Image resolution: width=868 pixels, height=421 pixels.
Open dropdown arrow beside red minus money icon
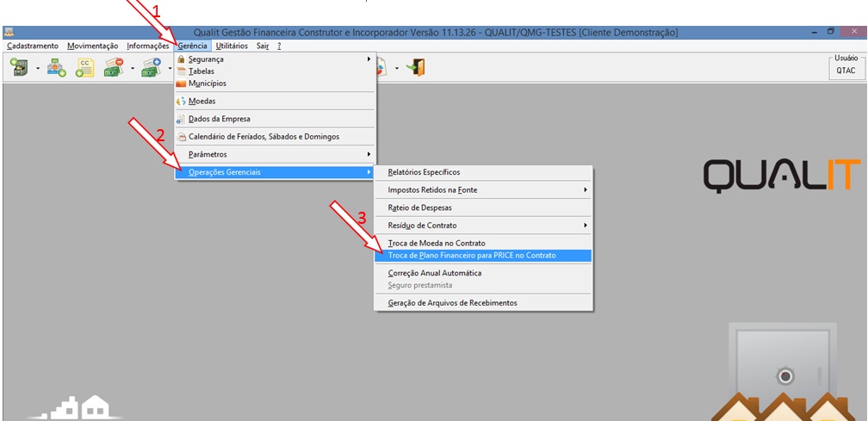coord(133,69)
